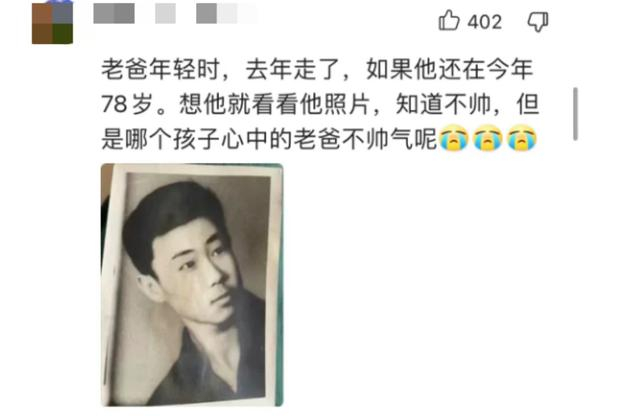640x416 pixels.
Task: Open the commenter's pixelated avatar
Action: coord(52,23)
